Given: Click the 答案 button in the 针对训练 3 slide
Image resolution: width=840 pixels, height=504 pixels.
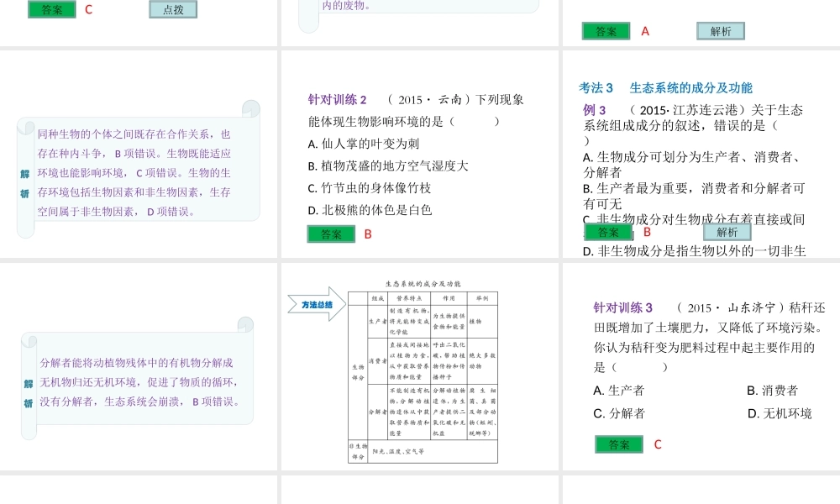Looking at the screenshot, I should pyautogui.click(x=619, y=444).
